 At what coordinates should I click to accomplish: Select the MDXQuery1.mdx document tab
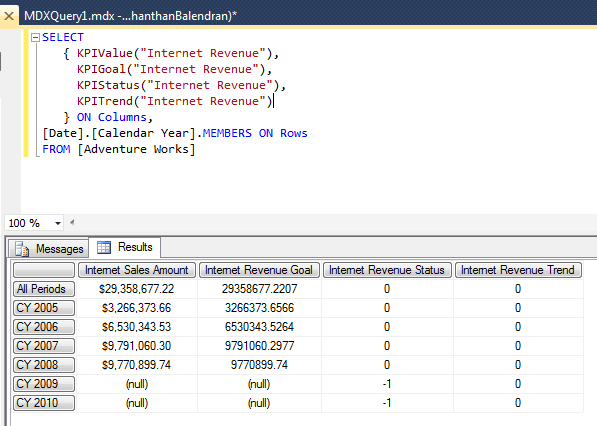[x=130, y=16]
